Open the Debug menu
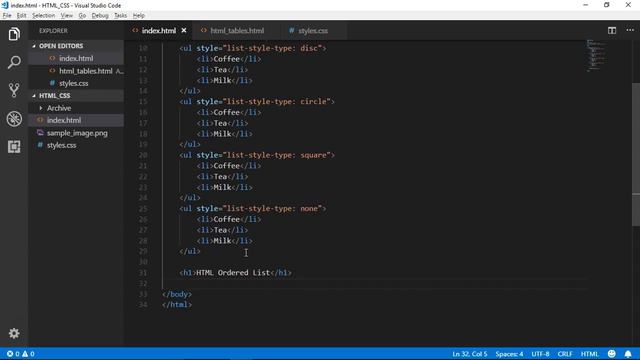The height and width of the screenshot is (360, 640). 100,16
